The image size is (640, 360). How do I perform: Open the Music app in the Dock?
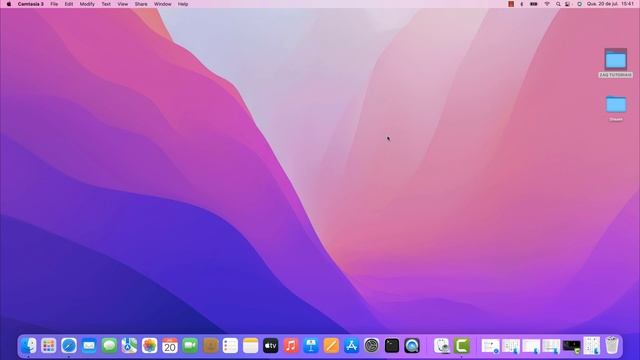click(291, 346)
